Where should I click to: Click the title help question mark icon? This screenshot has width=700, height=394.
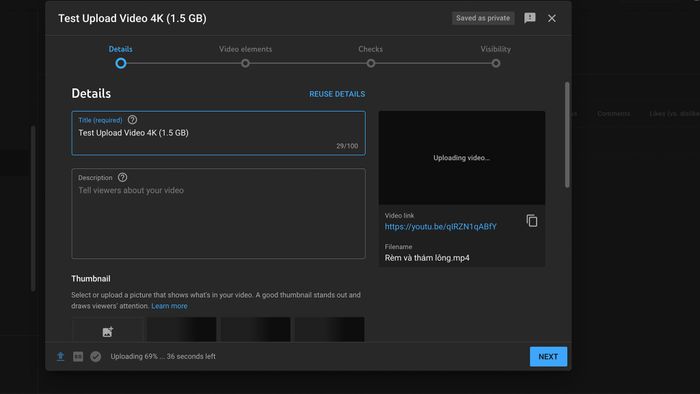tap(132, 120)
